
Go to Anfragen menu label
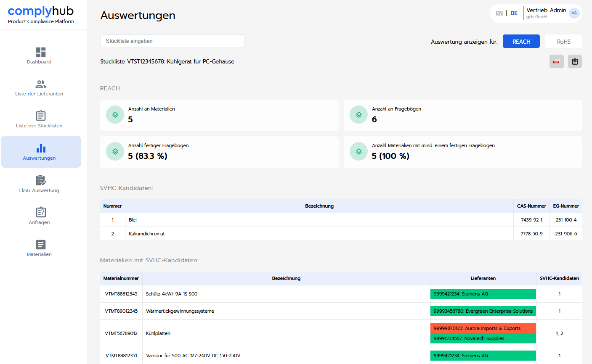(39, 222)
